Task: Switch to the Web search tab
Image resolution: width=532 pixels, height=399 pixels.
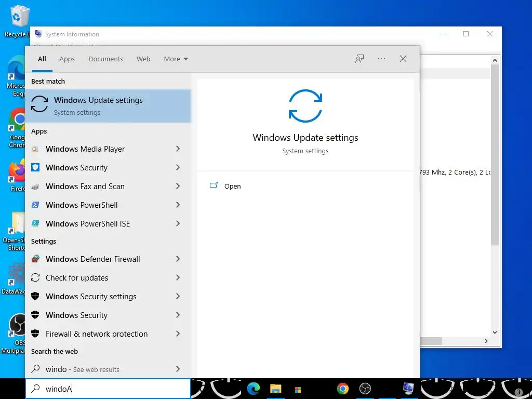Action: tap(143, 59)
